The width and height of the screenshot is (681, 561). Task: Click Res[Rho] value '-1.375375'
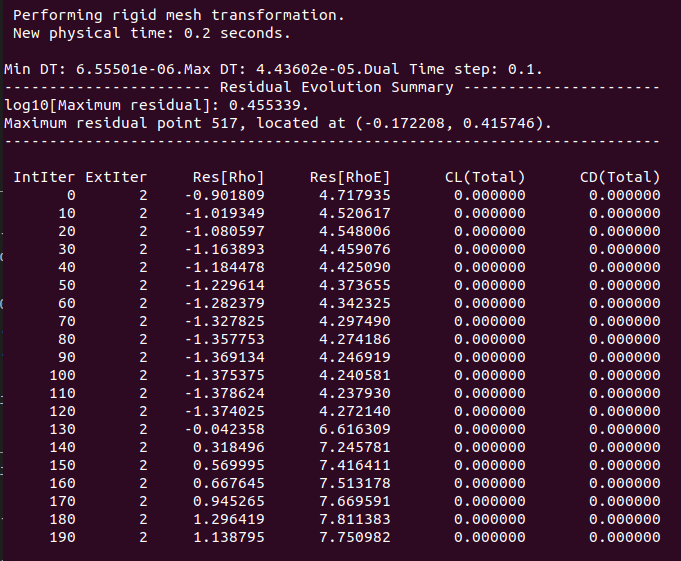click(225, 376)
